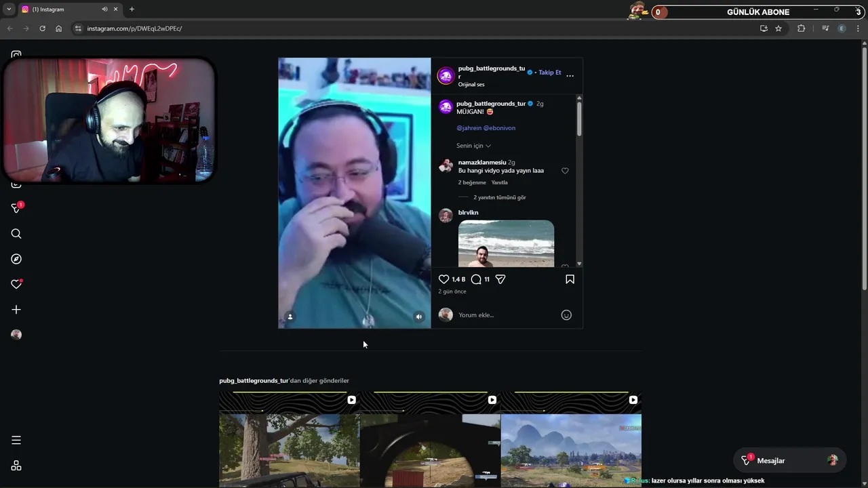Open blrvlkn's profile

click(468, 213)
